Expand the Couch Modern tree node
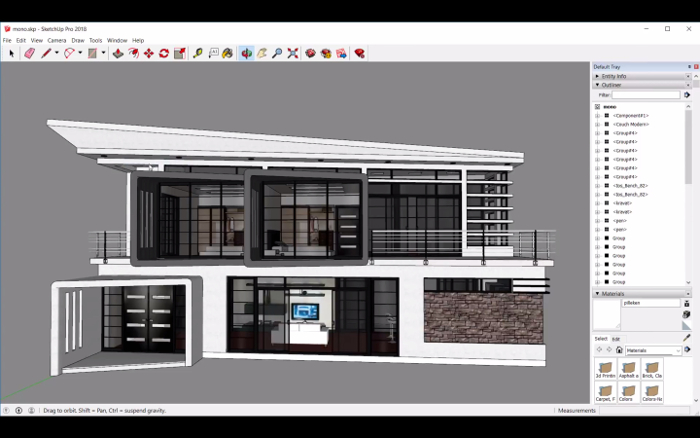Screen dimensions: 700x438 coord(597,124)
